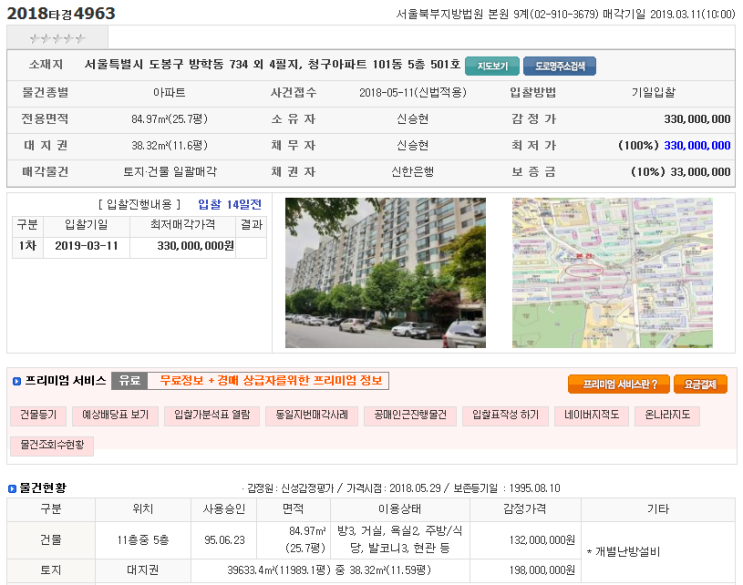This screenshot has width=743, height=585.
Task: Click 토지·건물 일괄매각 cell
Action: pyautogui.click(x=170, y=172)
